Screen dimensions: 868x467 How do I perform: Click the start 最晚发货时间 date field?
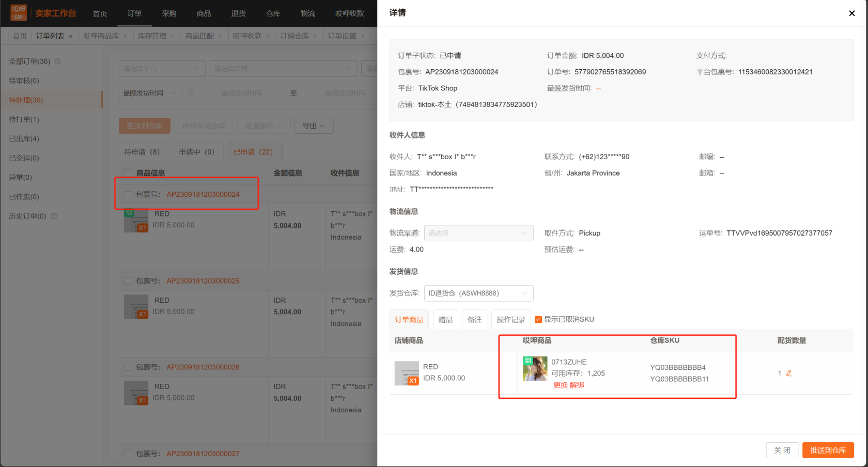click(241, 93)
